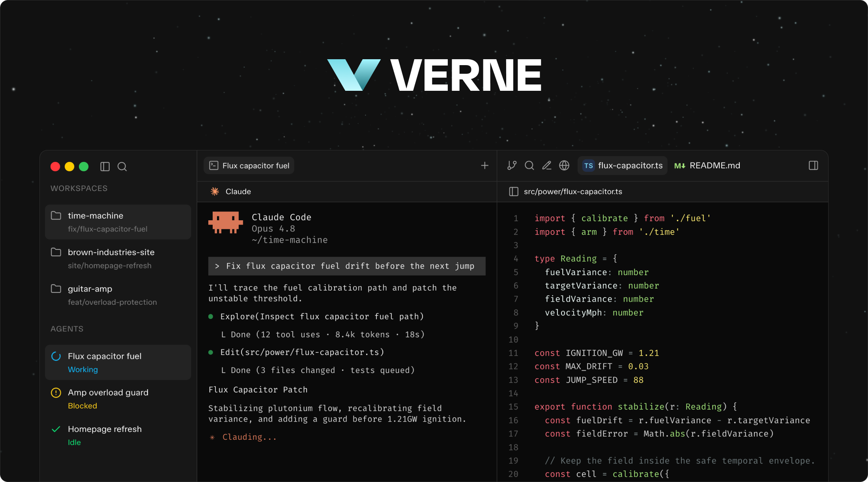
Task: Select the 'import { calibrate }' code line
Action: (x=623, y=218)
